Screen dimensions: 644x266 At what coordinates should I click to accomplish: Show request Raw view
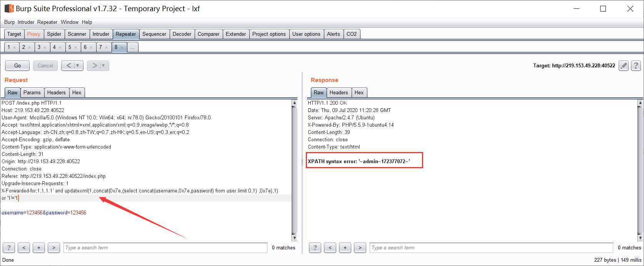[x=12, y=92]
